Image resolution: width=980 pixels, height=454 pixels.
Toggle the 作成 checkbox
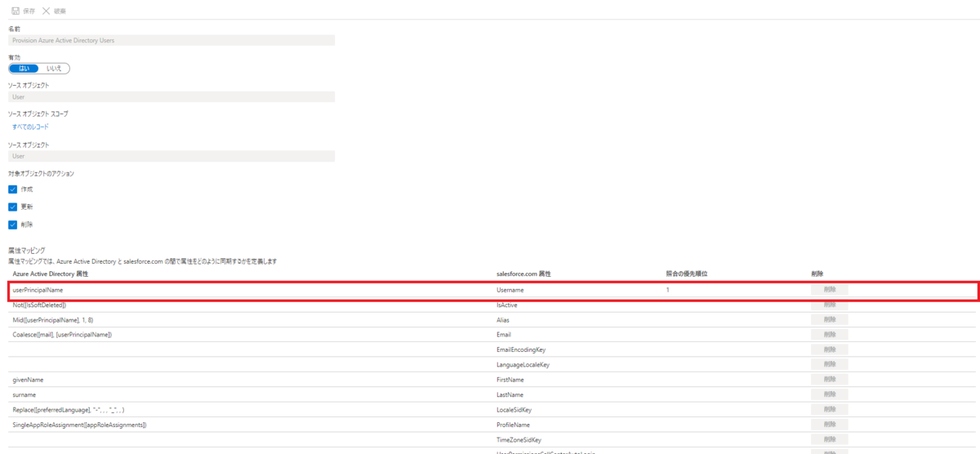tap(13, 189)
